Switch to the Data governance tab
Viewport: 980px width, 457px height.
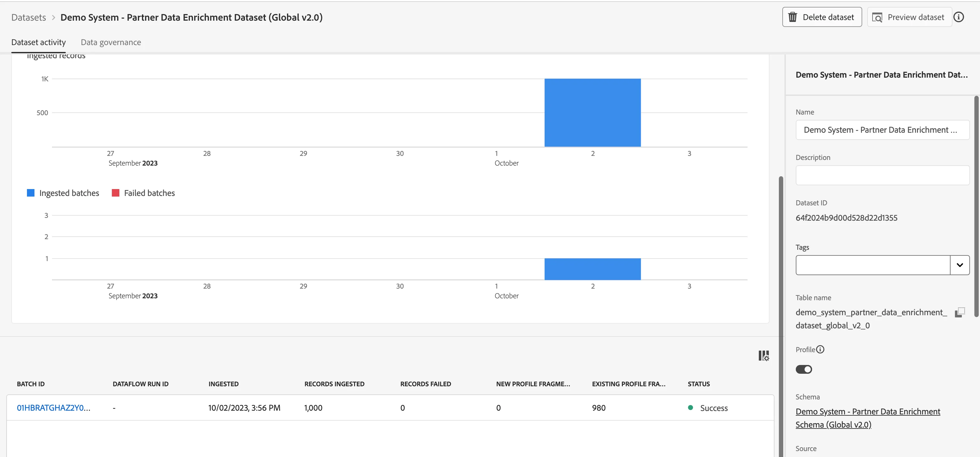pos(111,42)
